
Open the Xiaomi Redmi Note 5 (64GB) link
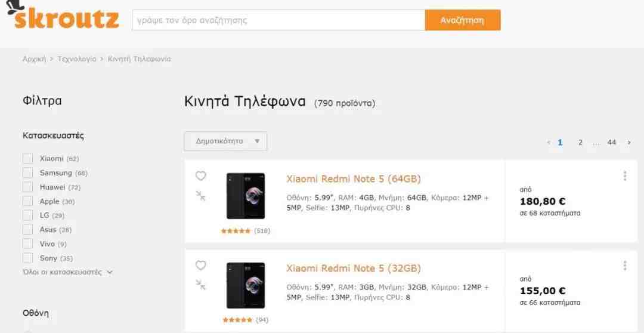[x=354, y=179]
